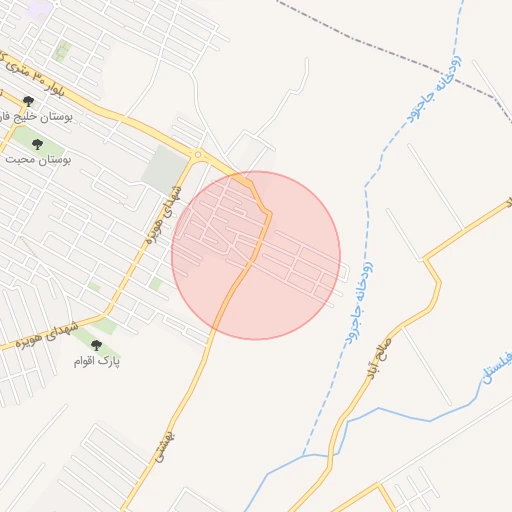Click the upper رودخانه جاجرود river label
This screenshot has height=512, width=512.
point(435,89)
